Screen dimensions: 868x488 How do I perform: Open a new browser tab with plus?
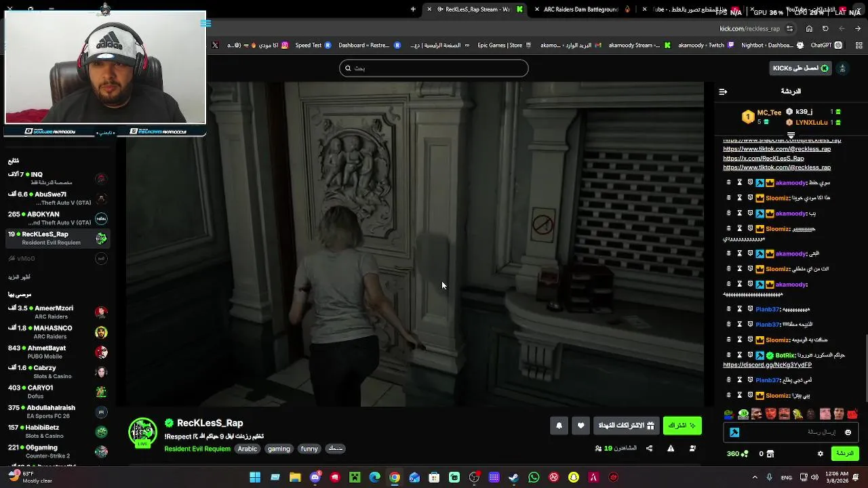413,9
